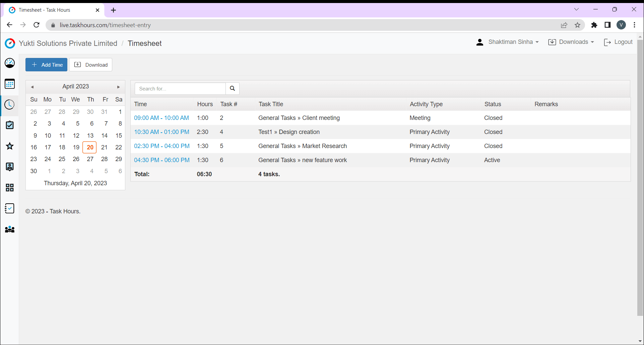Screen dimensions: 644x345
Task: Bookmark this page with star icon
Action: coord(577,25)
